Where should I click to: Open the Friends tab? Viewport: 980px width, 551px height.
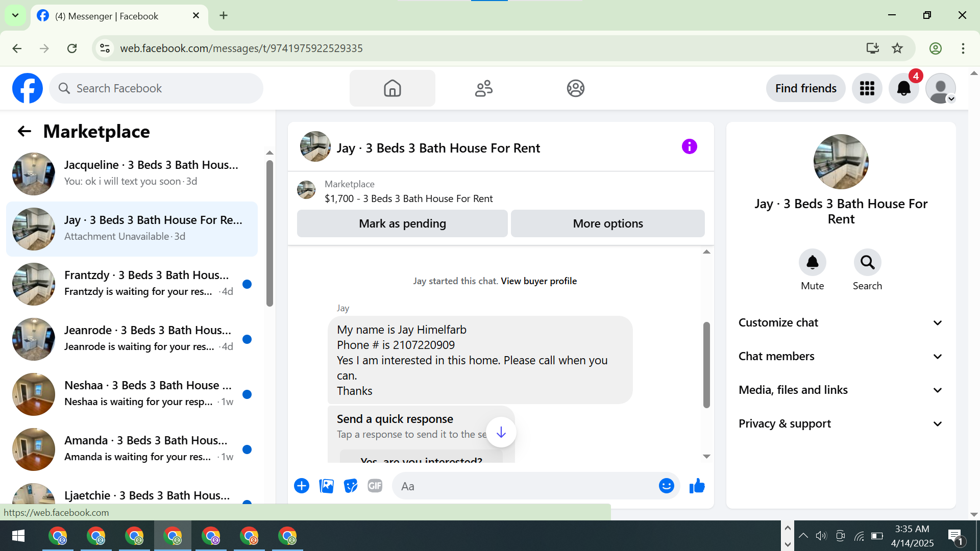[483, 89]
